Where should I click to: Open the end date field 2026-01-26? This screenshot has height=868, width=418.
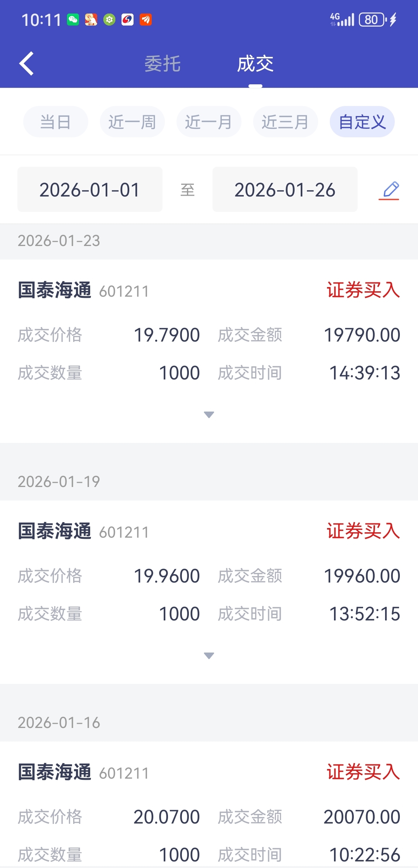[x=285, y=190]
